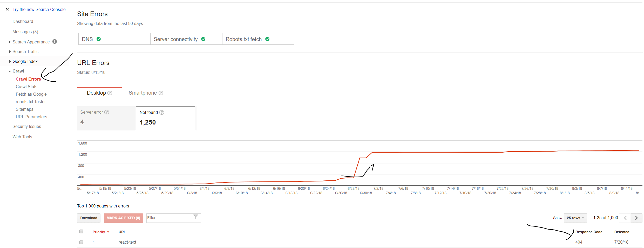Select the Desktop tab

[x=99, y=93]
